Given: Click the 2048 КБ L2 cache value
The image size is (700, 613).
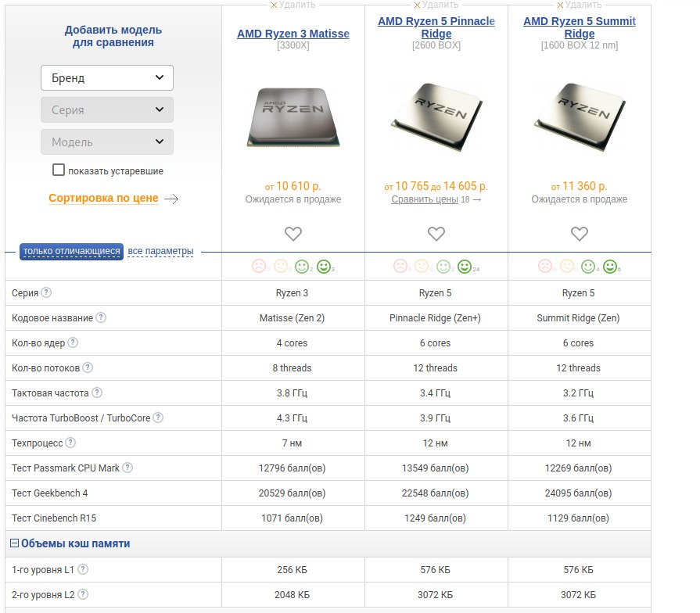Looking at the screenshot, I should (x=292, y=595).
